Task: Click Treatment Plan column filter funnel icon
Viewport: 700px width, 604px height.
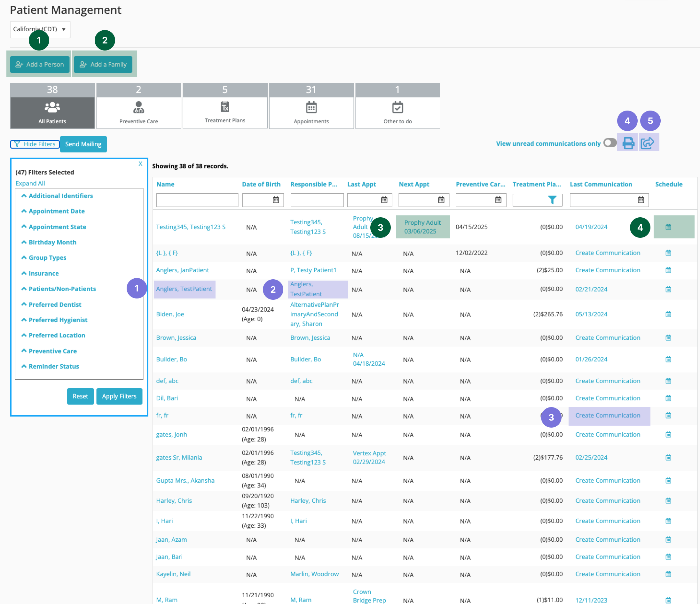Action: click(x=552, y=200)
